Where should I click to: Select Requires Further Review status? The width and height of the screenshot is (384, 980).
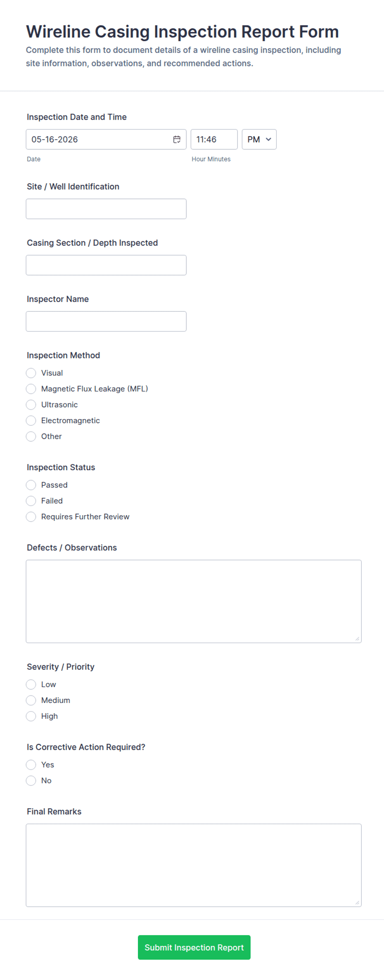pyautogui.click(x=31, y=517)
